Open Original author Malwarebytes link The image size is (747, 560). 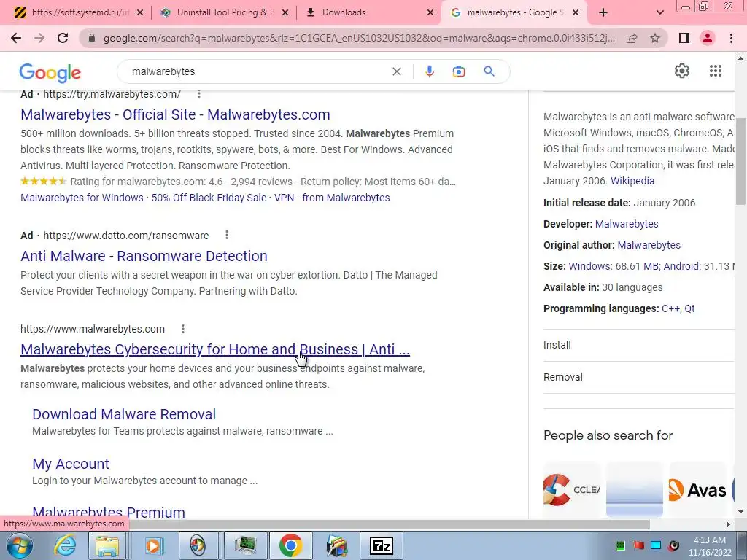[649, 245]
